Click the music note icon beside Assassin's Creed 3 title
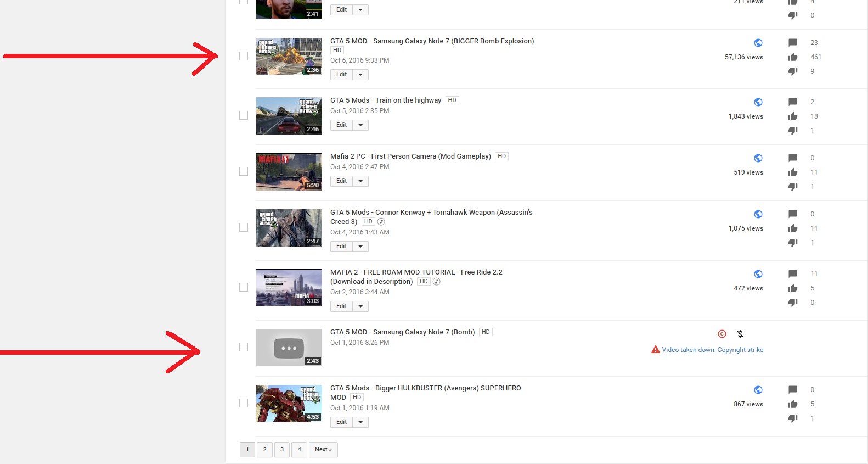Screen dimensions: 868x464 pos(381,222)
